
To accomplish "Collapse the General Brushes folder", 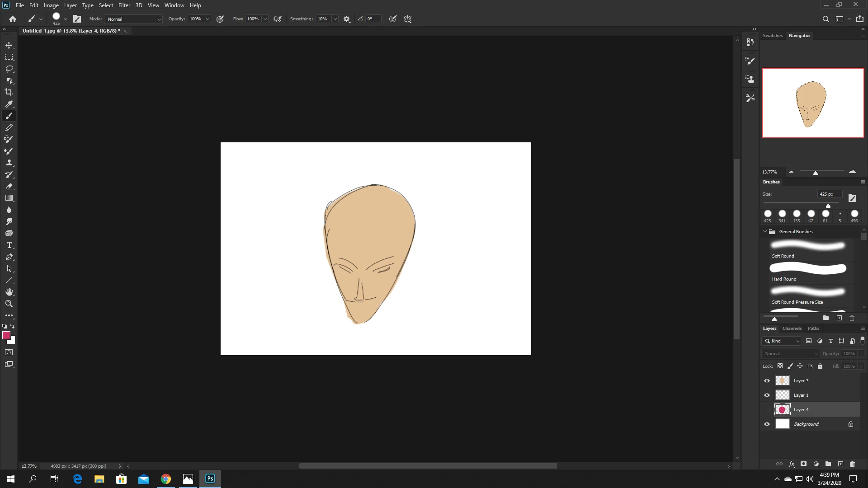I will click(x=765, y=232).
